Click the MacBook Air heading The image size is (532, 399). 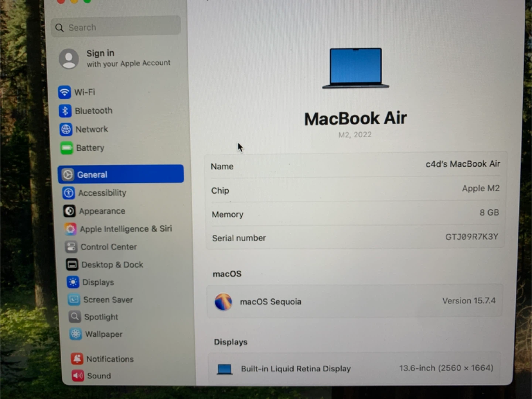(x=355, y=118)
